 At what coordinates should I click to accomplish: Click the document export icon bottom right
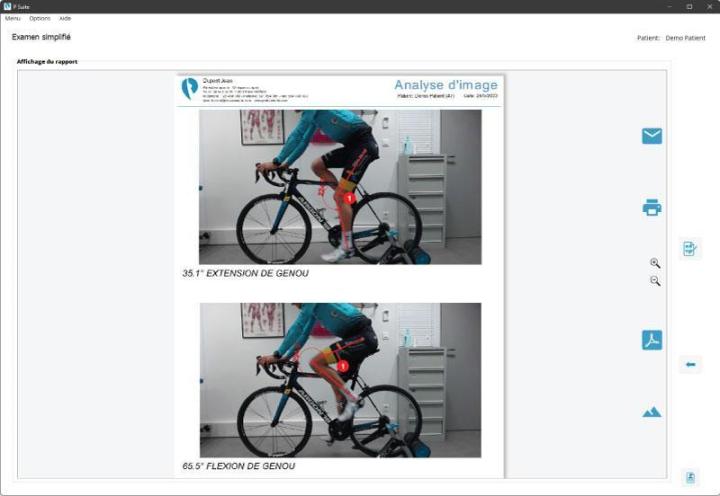[x=690, y=477]
